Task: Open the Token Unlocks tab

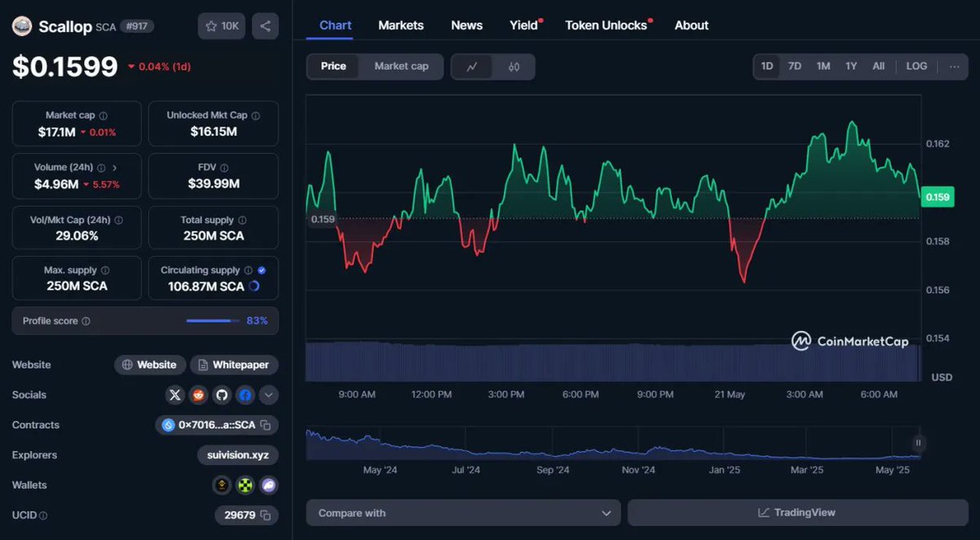Action: tap(608, 25)
